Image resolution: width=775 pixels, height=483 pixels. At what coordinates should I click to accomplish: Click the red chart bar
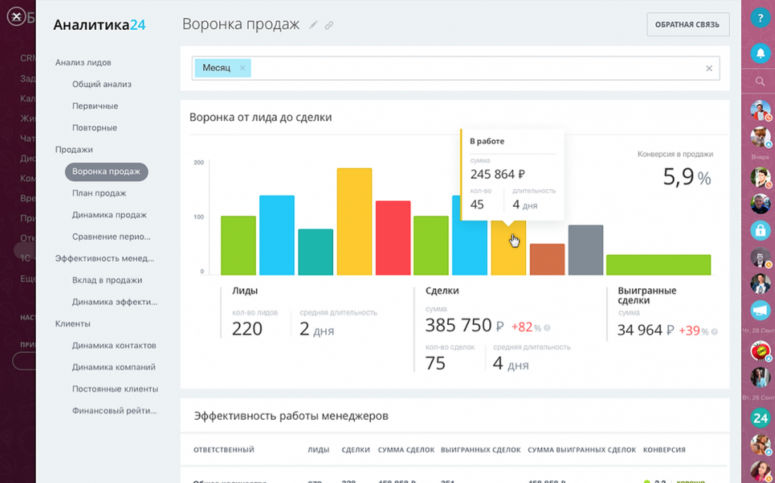pos(393,238)
